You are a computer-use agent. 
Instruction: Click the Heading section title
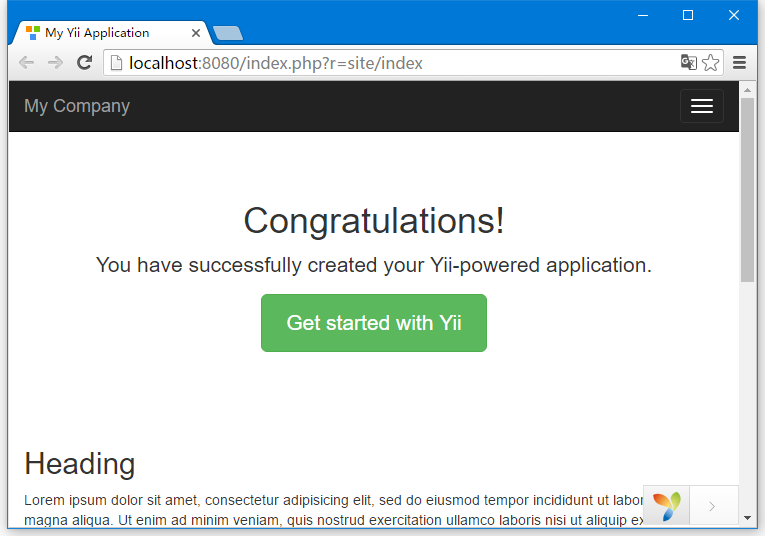80,464
